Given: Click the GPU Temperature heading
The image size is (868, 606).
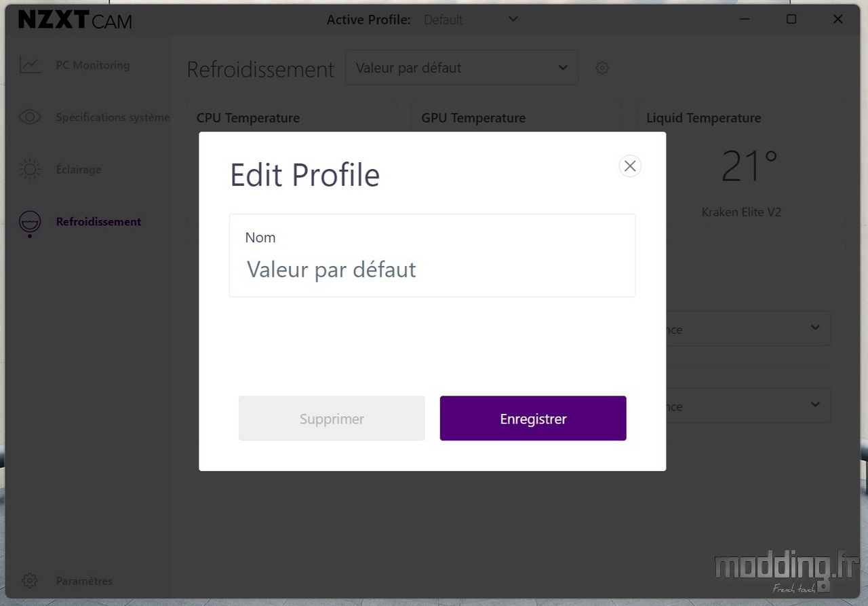Looking at the screenshot, I should click(473, 118).
